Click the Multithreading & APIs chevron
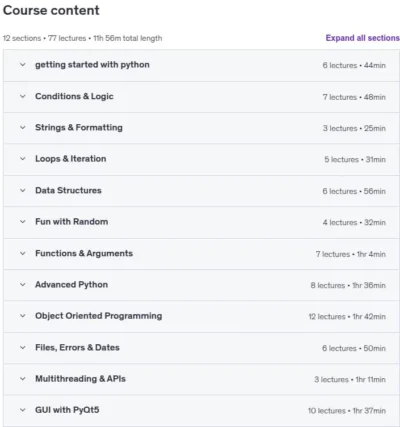 23,379
